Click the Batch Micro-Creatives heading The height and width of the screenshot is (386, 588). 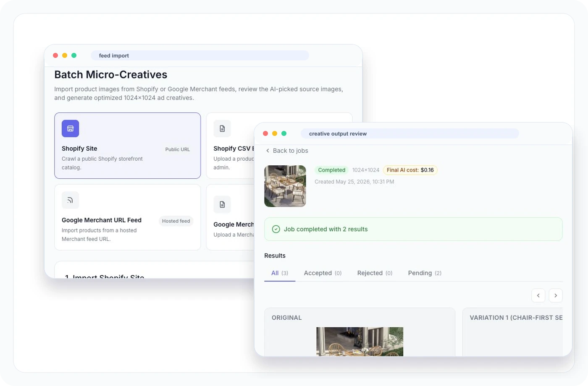click(111, 75)
